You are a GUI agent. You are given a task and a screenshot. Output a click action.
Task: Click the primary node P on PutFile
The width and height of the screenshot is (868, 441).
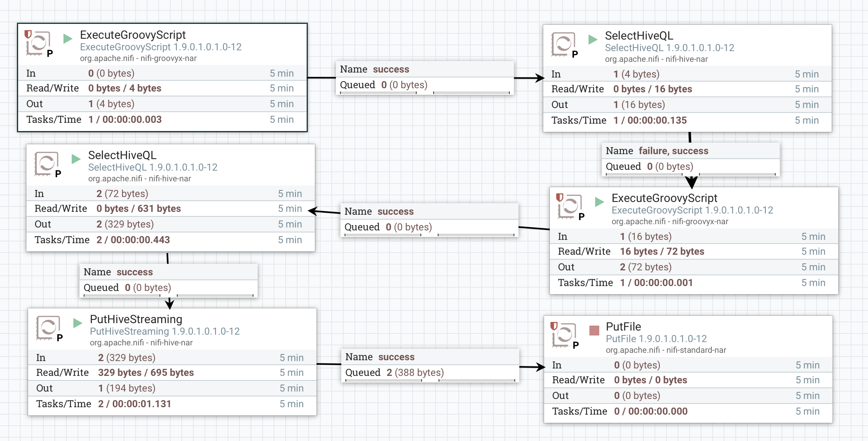(x=576, y=345)
